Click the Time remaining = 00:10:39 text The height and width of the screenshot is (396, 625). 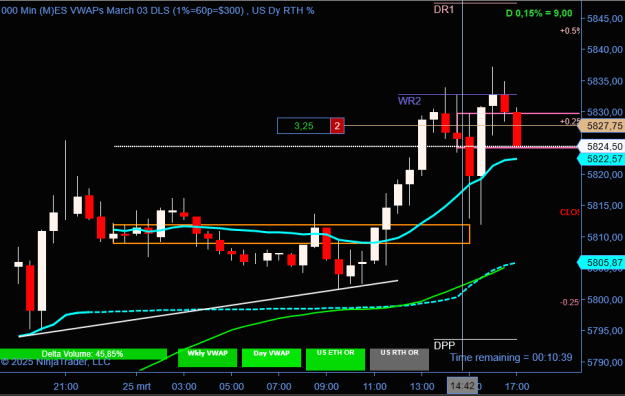pyautogui.click(x=511, y=357)
